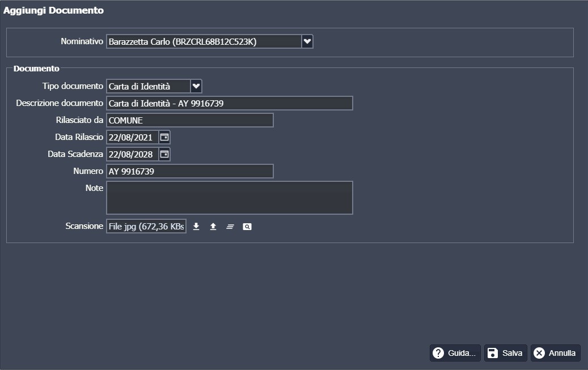Open the scan preview magnifier icon
The width and height of the screenshot is (588, 370).
click(247, 227)
